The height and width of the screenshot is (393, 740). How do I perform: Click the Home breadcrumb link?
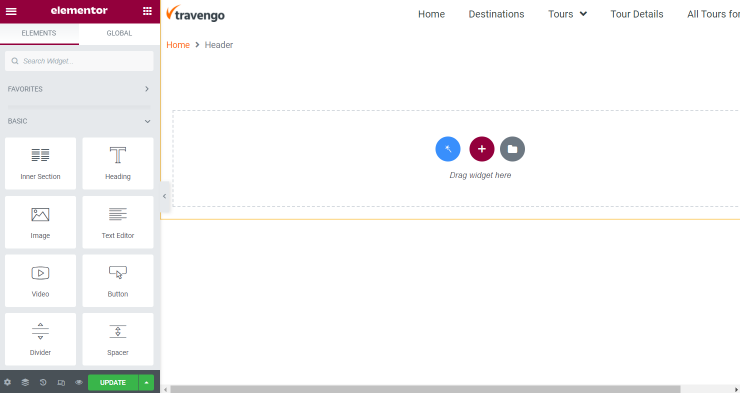pyautogui.click(x=178, y=45)
